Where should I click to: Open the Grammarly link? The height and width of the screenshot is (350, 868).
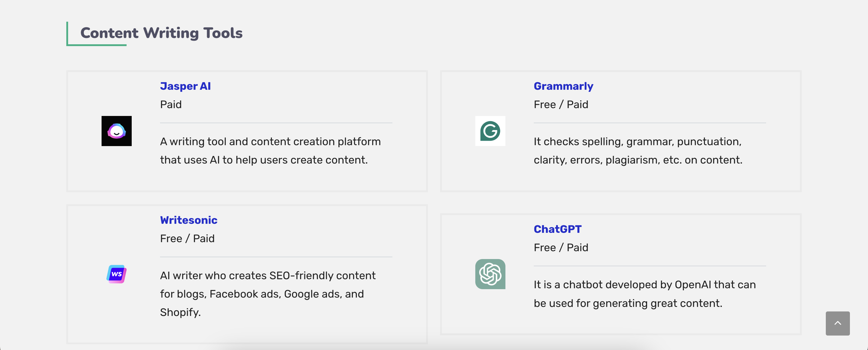[563, 86]
